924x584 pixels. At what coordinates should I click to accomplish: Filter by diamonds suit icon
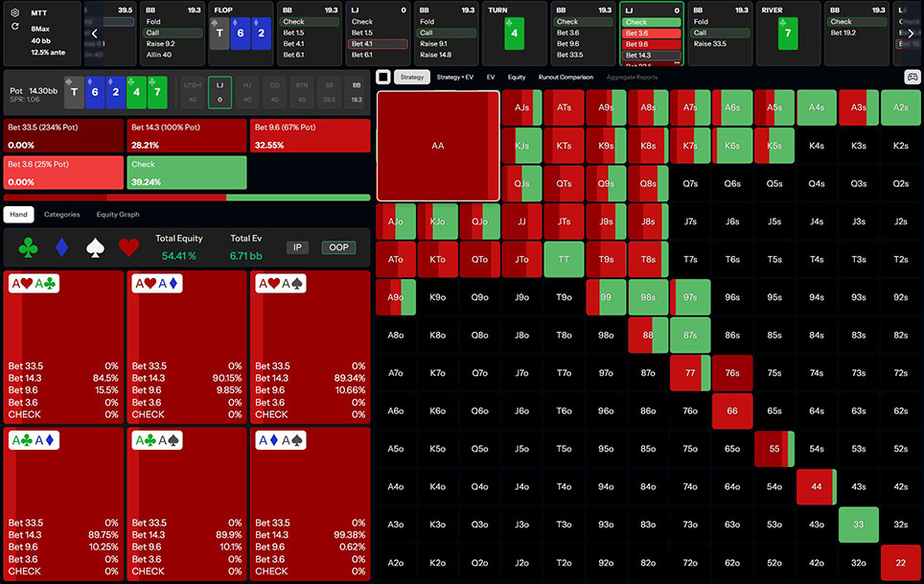click(x=61, y=248)
